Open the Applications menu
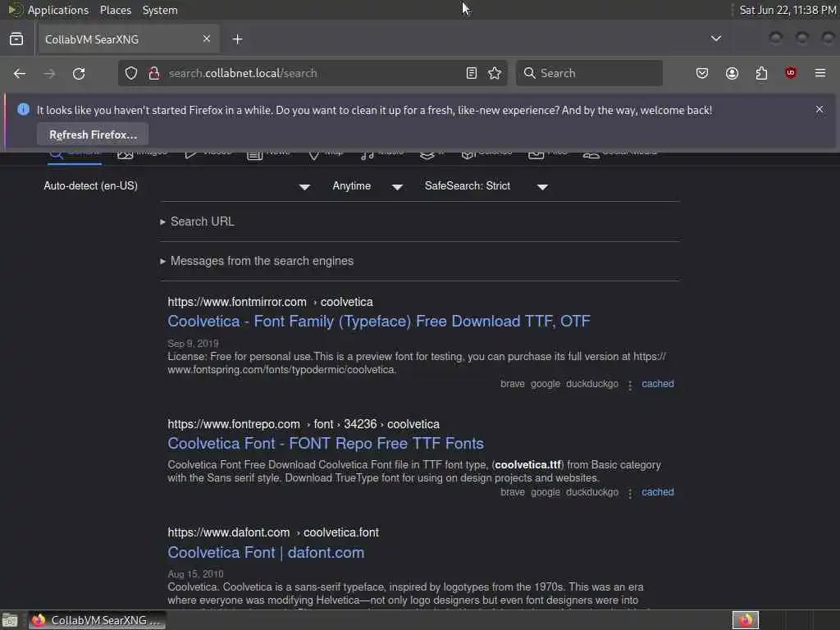The width and height of the screenshot is (840, 630). coord(58,10)
